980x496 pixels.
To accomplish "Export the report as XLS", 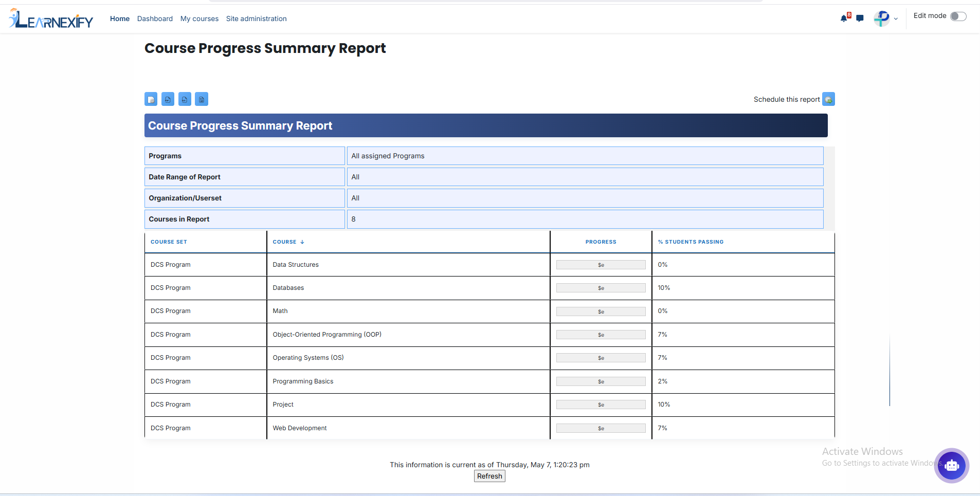I will (x=185, y=99).
